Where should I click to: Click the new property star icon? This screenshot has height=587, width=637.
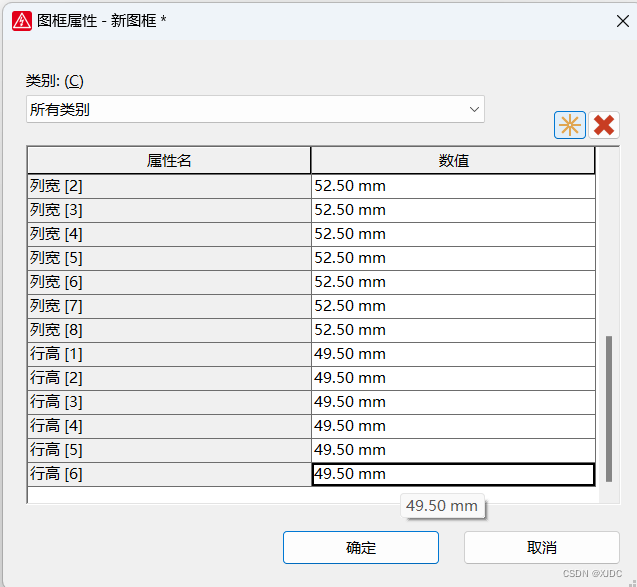tap(570, 125)
